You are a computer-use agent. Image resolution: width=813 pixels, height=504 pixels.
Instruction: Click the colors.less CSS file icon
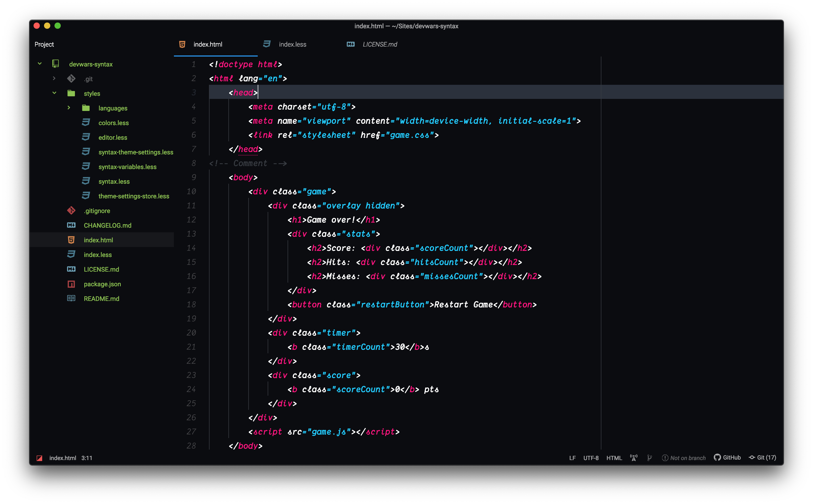click(x=86, y=122)
